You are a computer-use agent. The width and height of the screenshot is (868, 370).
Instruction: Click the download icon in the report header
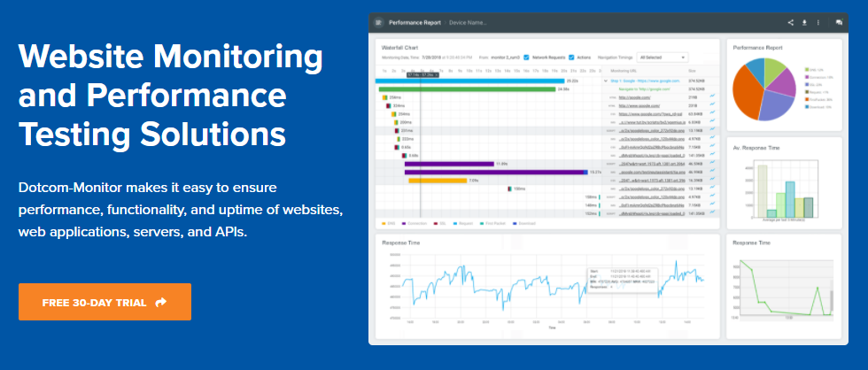click(804, 23)
